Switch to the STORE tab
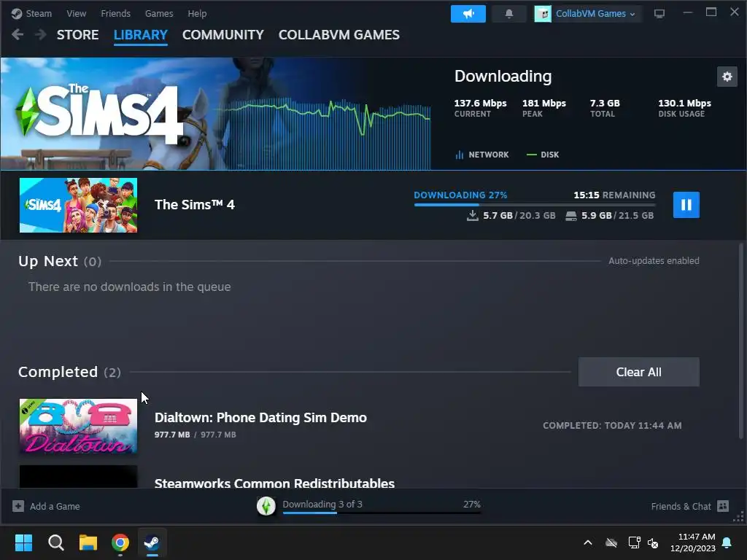The image size is (747, 560). [77, 35]
